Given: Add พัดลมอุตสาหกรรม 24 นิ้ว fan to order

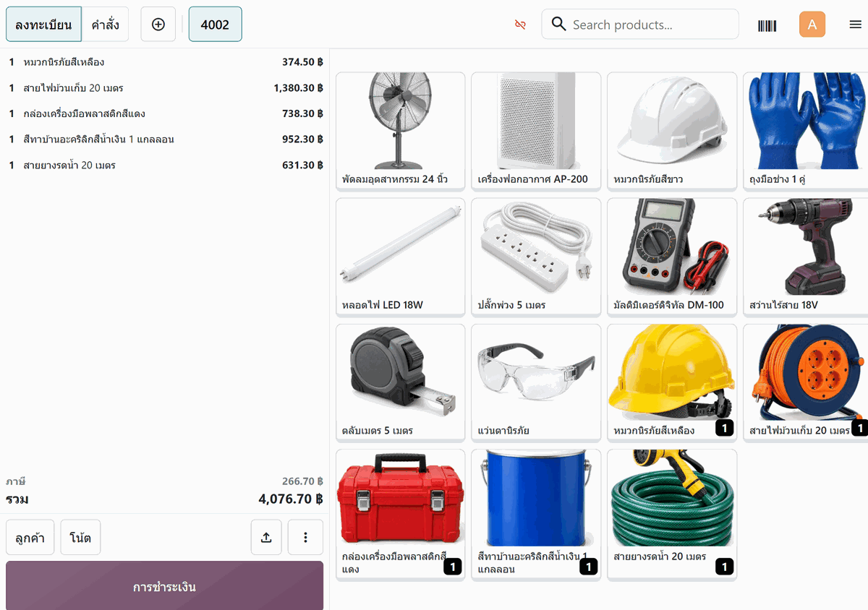Looking at the screenshot, I should pos(400,132).
